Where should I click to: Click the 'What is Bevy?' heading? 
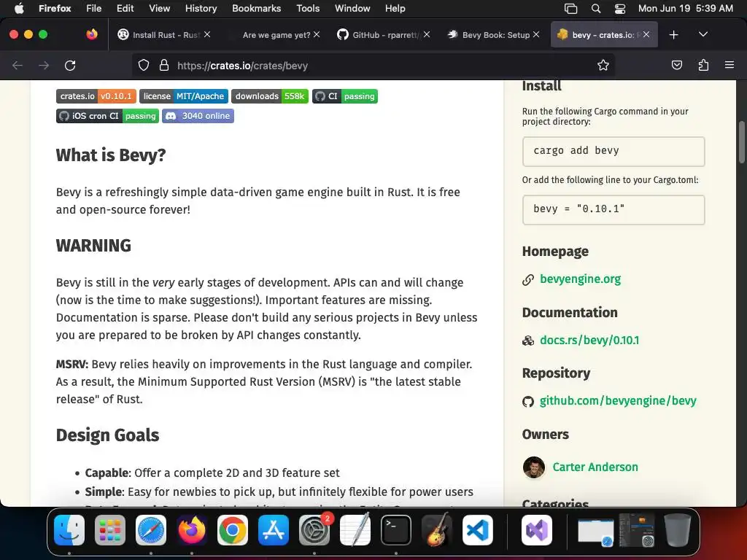coord(111,155)
